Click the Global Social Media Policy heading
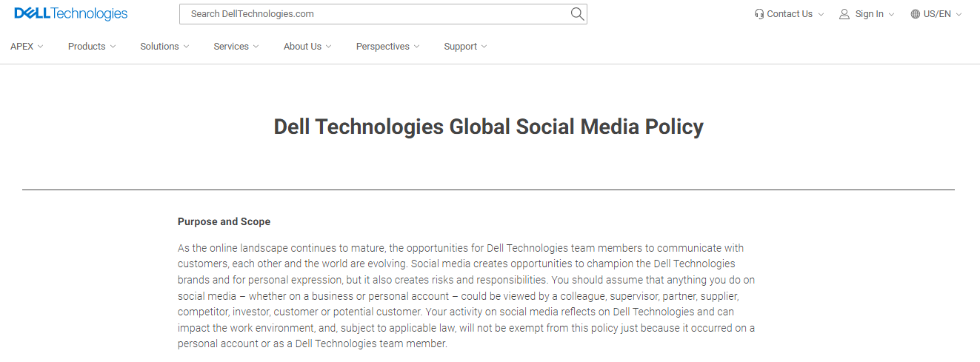 (x=489, y=127)
